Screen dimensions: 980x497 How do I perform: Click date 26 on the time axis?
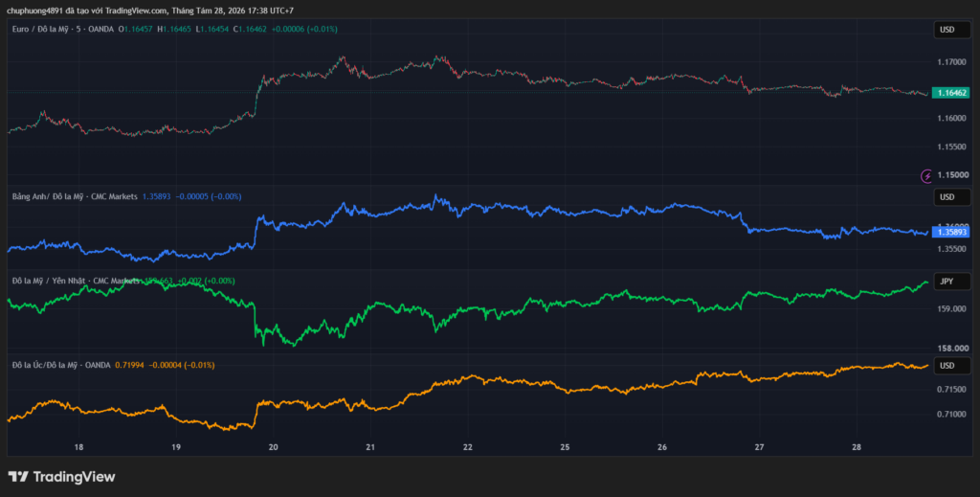coord(662,447)
